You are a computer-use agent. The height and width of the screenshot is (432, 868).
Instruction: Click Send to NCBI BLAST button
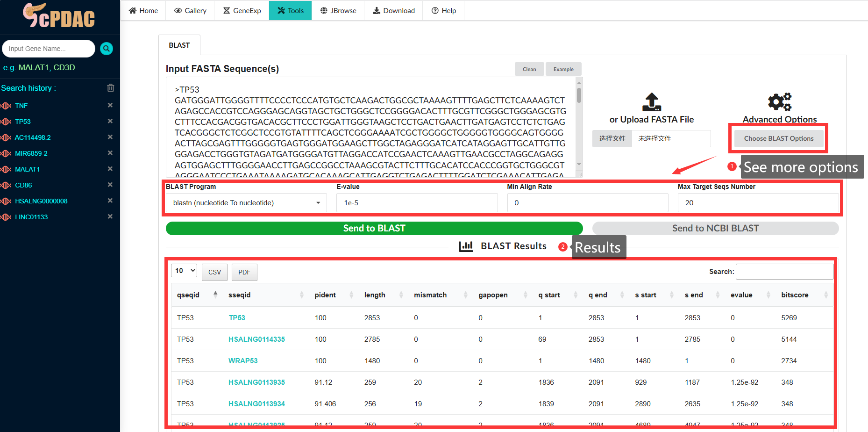tap(715, 228)
